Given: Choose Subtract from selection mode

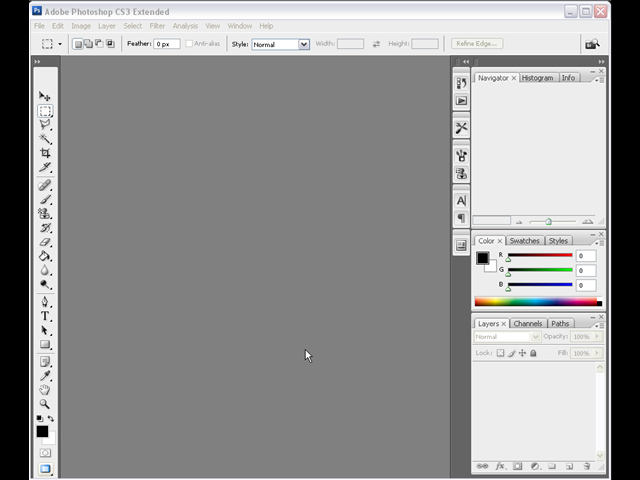Looking at the screenshot, I should click(99, 44).
